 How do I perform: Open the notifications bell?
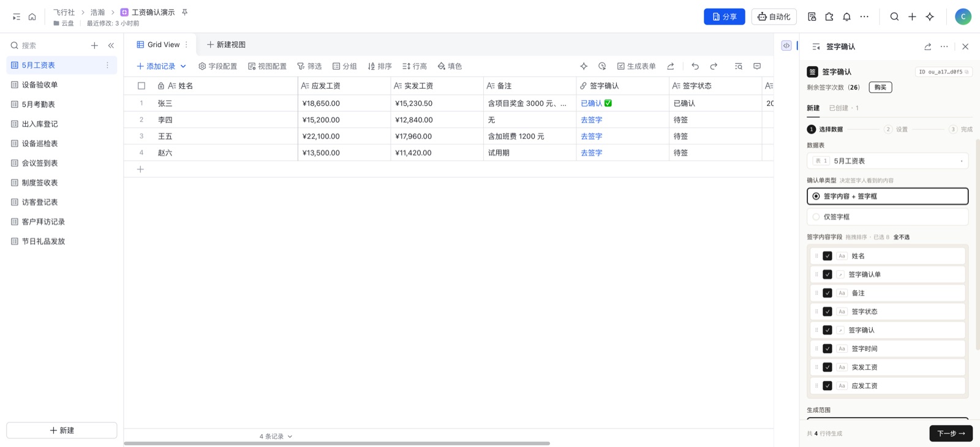point(846,17)
